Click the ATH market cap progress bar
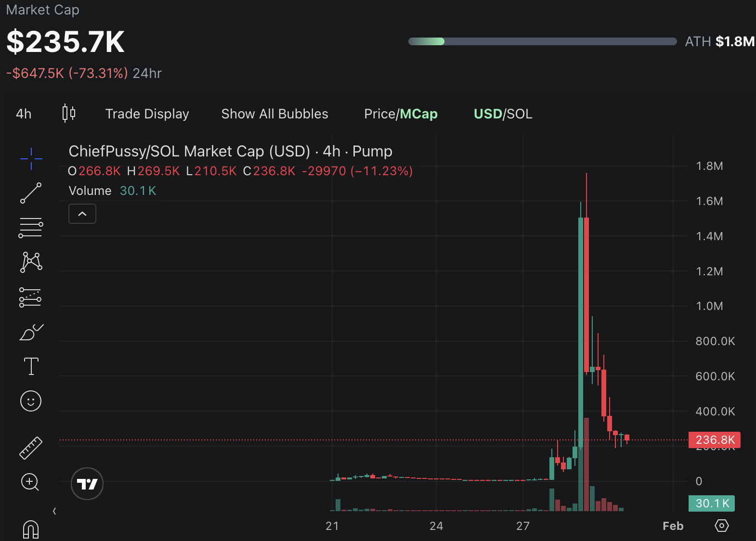756x541 pixels. (542, 41)
